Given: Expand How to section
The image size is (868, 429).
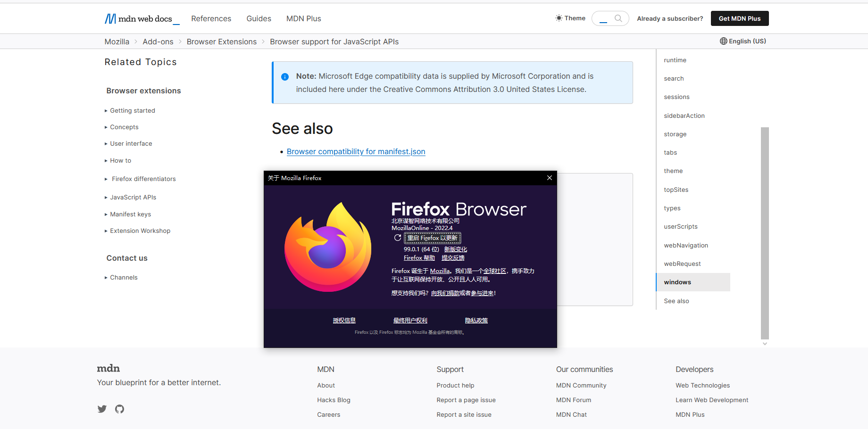Looking at the screenshot, I should click(x=118, y=161).
